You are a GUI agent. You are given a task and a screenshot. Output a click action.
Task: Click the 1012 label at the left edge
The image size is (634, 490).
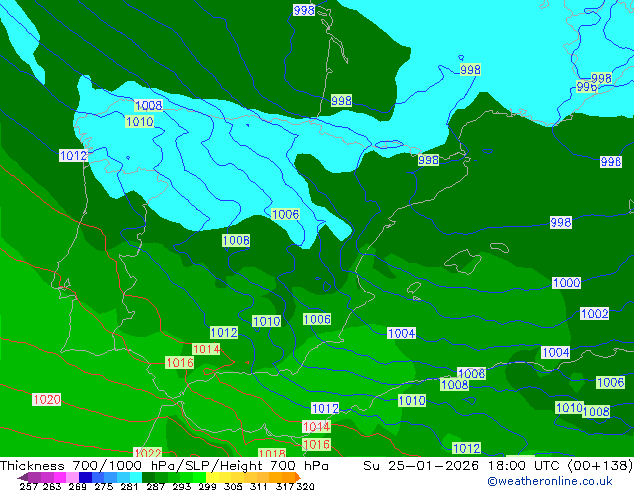point(73,155)
